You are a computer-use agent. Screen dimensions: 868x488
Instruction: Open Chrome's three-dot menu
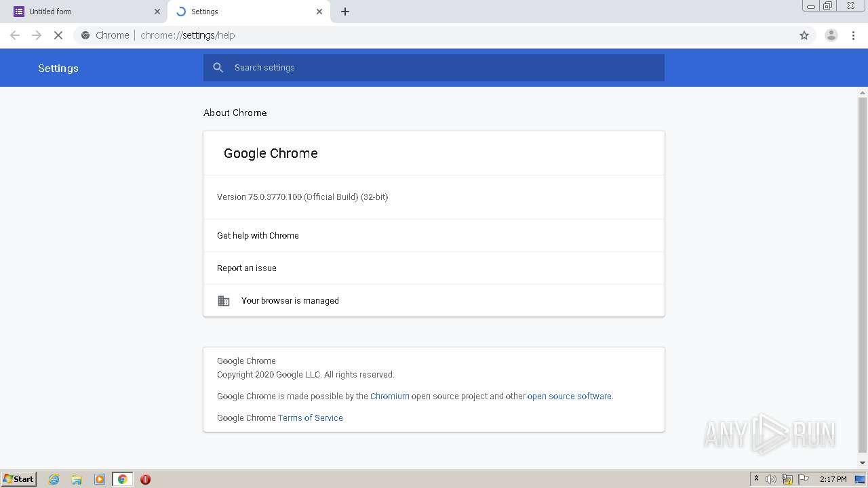(x=854, y=35)
